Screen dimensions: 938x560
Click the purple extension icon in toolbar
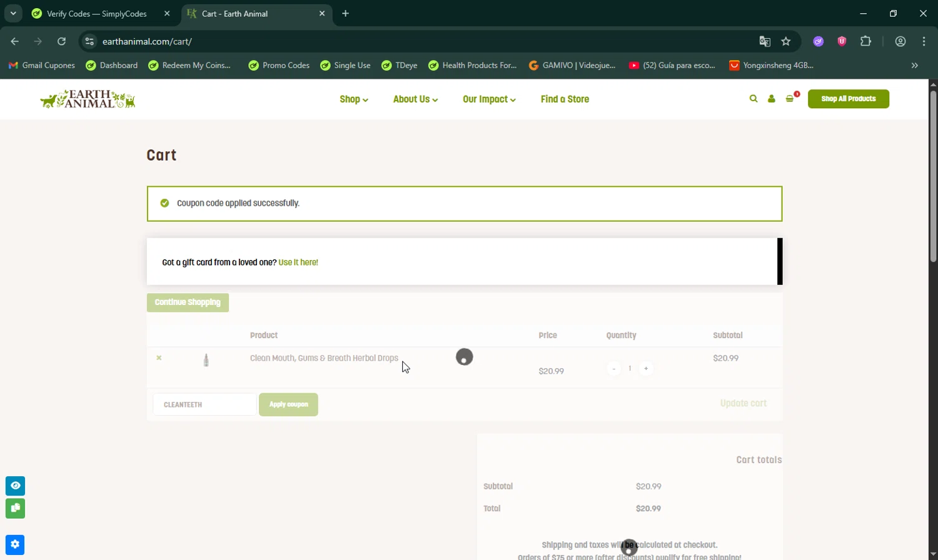click(x=819, y=41)
